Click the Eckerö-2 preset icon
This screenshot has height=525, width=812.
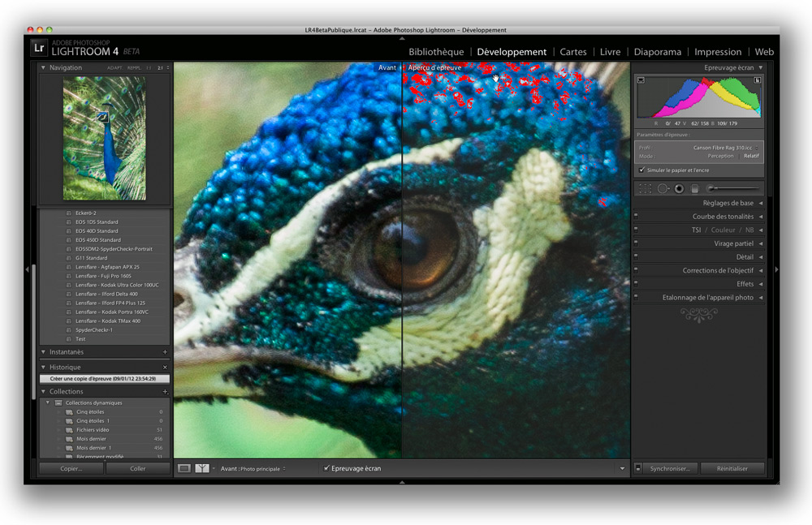68,213
